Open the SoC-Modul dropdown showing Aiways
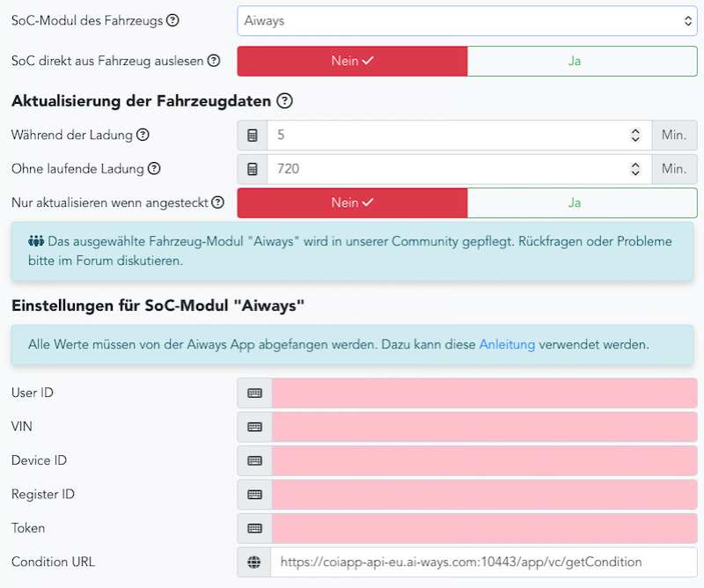Viewport: 704px width, 588px height. (466, 21)
